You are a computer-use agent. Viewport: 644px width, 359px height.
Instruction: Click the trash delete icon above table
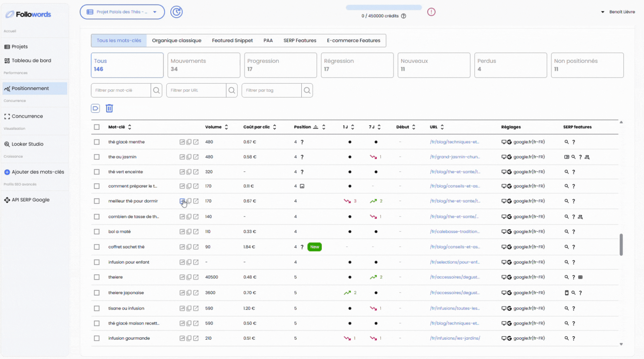pos(109,108)
